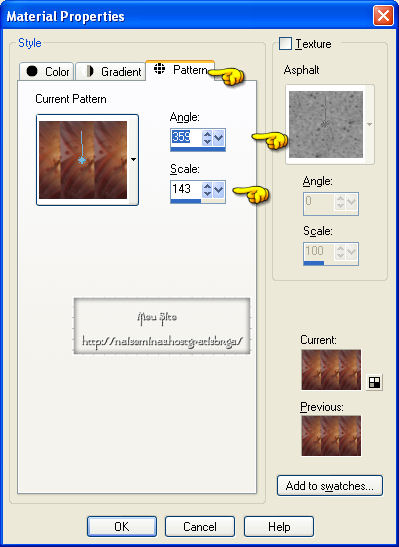
Task: Click the blue angle handle in pattern preview
Action: 82,160
